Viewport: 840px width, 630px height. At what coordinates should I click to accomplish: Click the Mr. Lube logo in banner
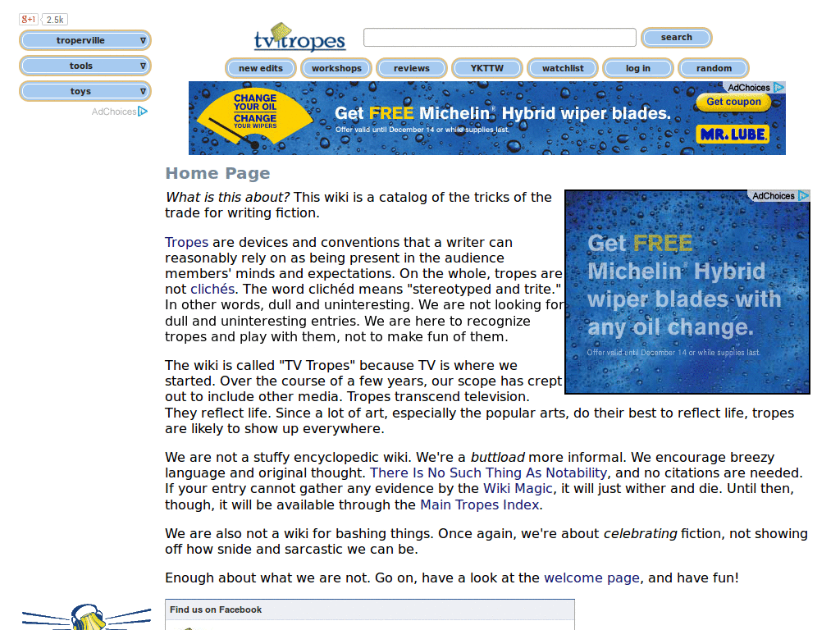[733, 134]
